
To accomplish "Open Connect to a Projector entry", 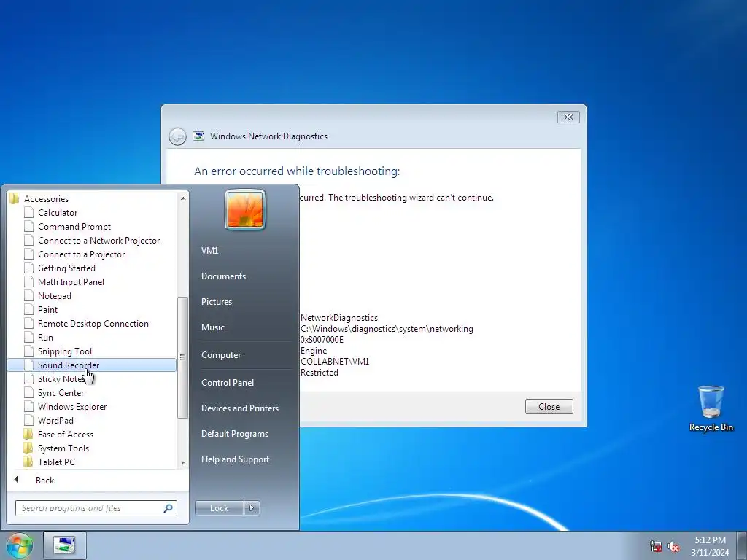I will [x=82, y=254].
